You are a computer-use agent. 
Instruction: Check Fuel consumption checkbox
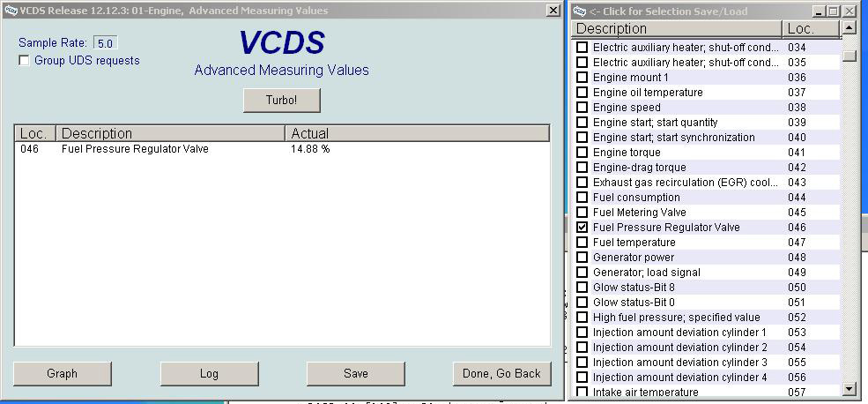coord(582,197)
